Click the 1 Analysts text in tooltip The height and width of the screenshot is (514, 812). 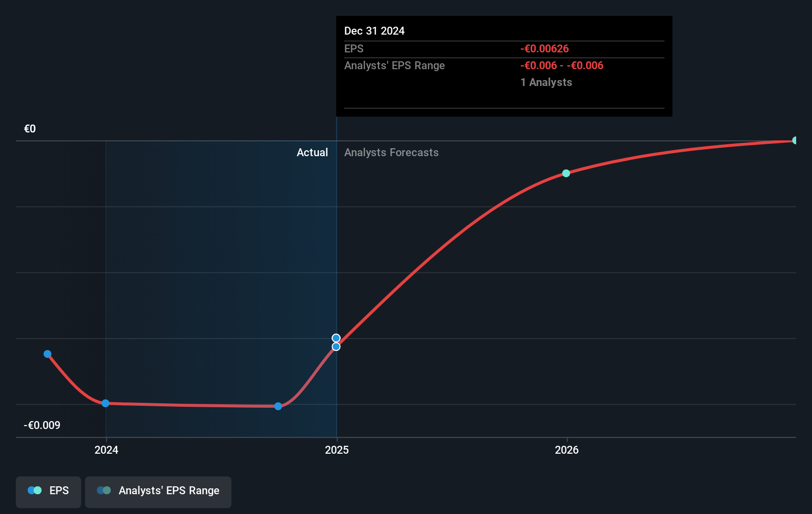click(x=546, y=83)
